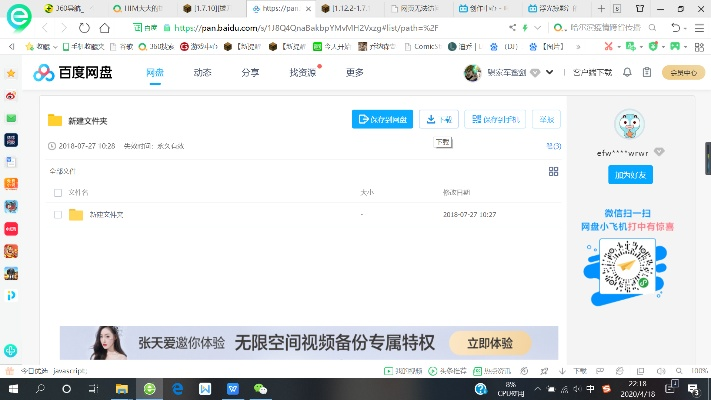Screen dimensions: 711x400
Task: Click the Baidu Netdisk logo
Action: (73, 73)
